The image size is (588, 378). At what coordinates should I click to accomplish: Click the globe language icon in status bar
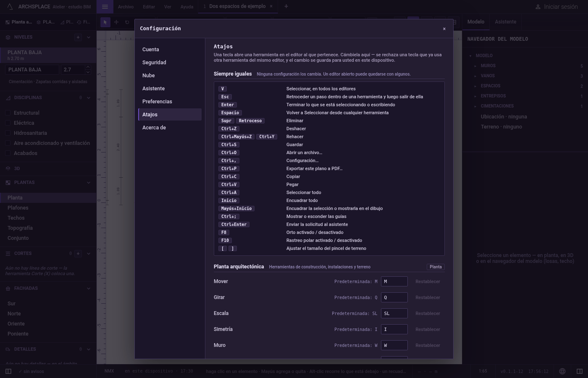coord(562,371)
